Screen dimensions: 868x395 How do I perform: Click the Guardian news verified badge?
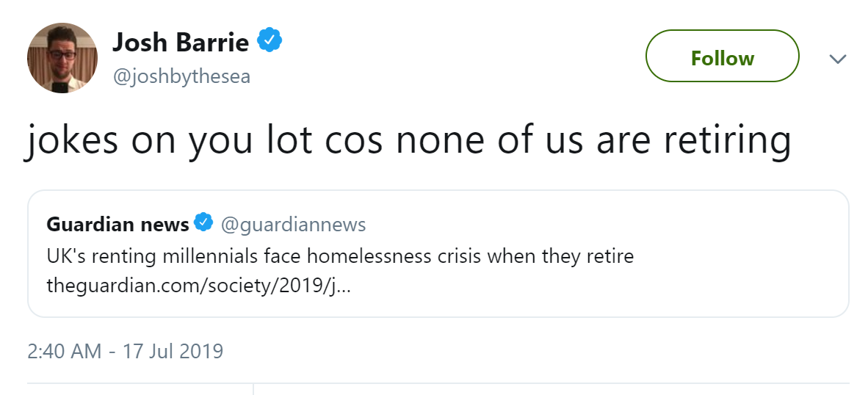coord(203,223)
